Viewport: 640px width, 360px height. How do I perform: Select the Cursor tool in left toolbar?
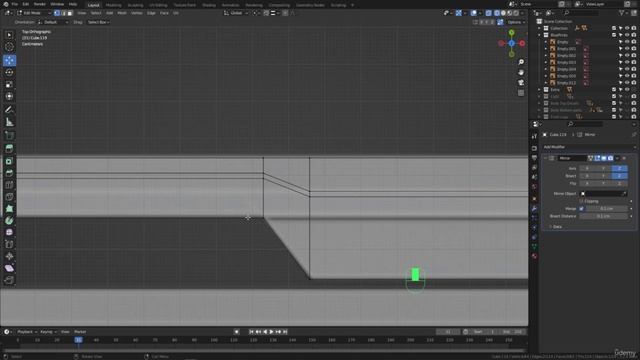tap(9, 47)
